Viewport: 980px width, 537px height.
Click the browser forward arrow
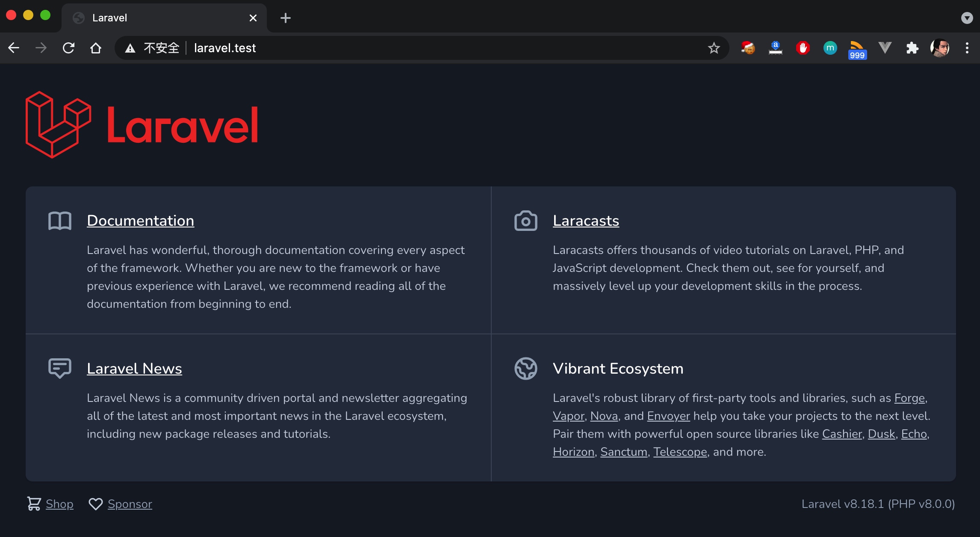pyautogui.click(x=41, y=48)
